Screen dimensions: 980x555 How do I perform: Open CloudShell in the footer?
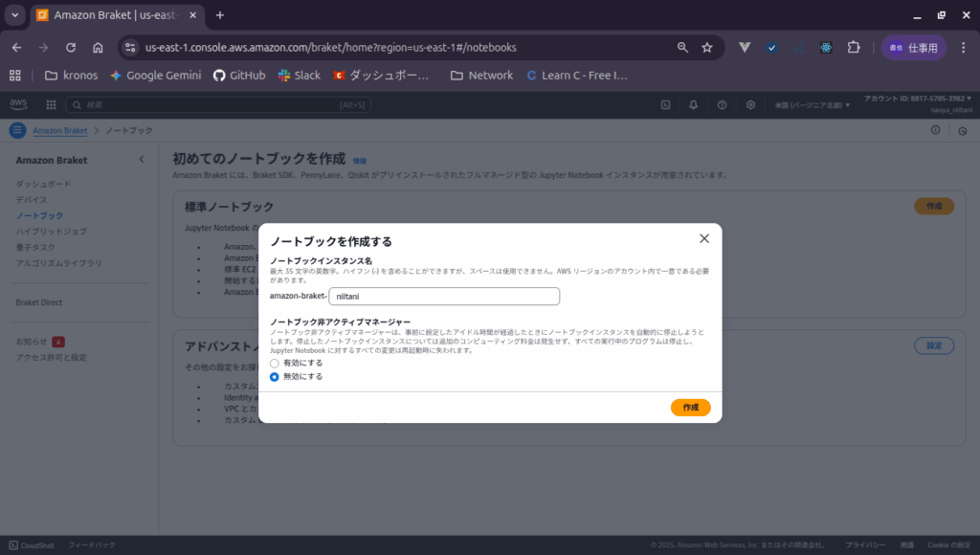tap(32, 545)
